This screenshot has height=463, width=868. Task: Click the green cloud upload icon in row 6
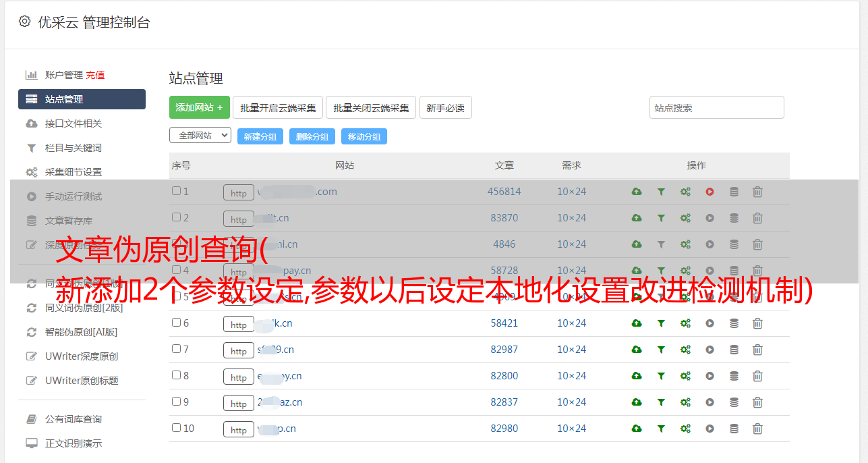click(x=636, y=323)
